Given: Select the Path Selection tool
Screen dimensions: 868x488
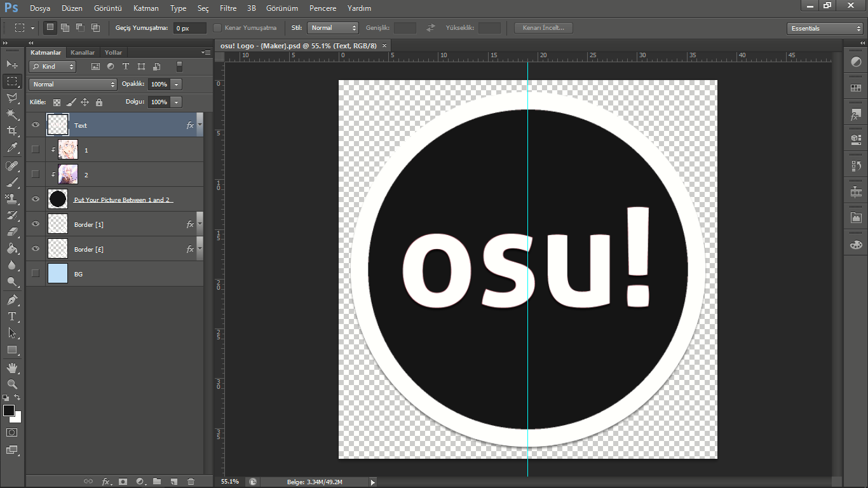Looking at the screenshot, I should 12,333.
